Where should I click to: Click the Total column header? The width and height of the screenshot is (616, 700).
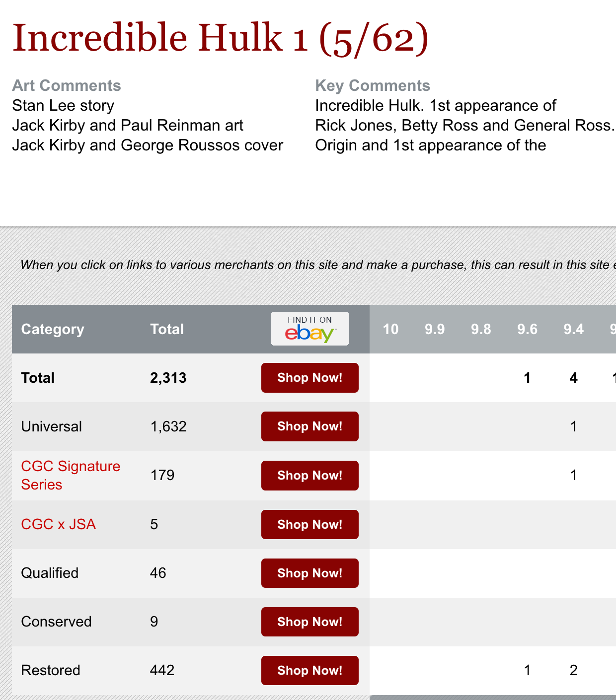[x=167, y=329]
